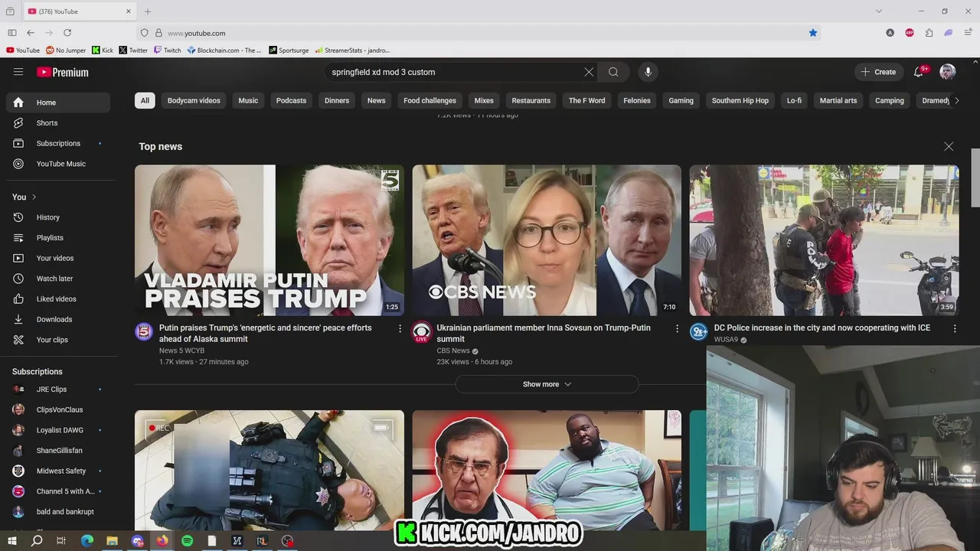
Task: Expand Top news with Show more
Action: point(547,384)
